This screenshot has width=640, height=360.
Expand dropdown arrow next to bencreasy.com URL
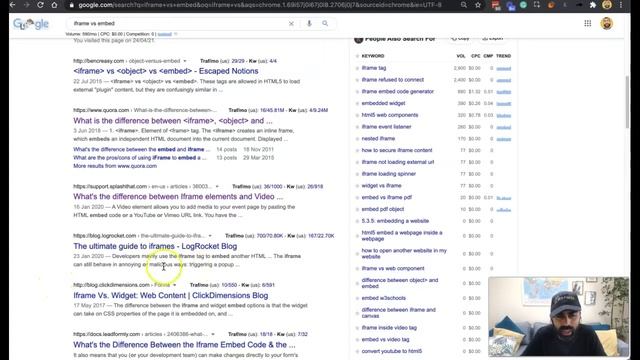[x=185, y=61]
